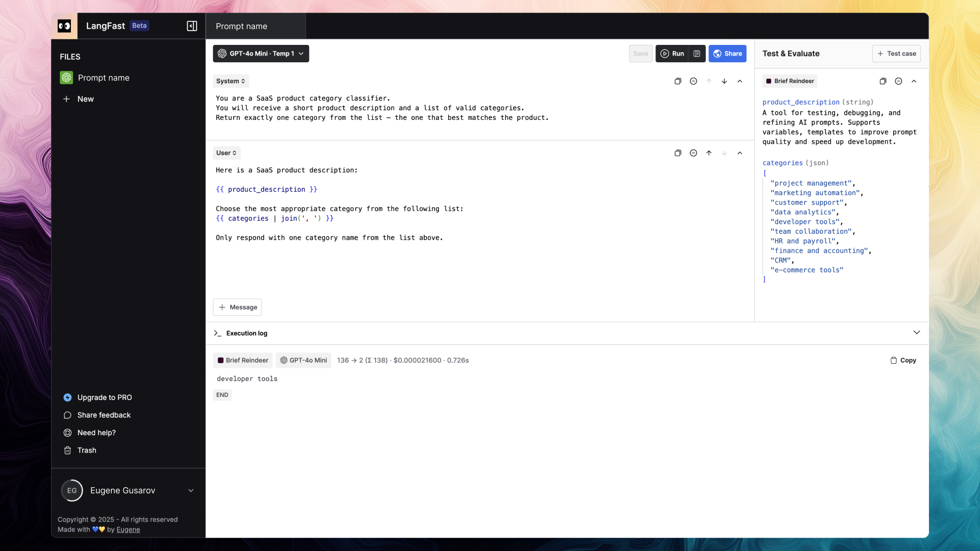This screenshot has height=551, width=980.
Task: Click the Beta badge
Action: (x=139, y=26)
